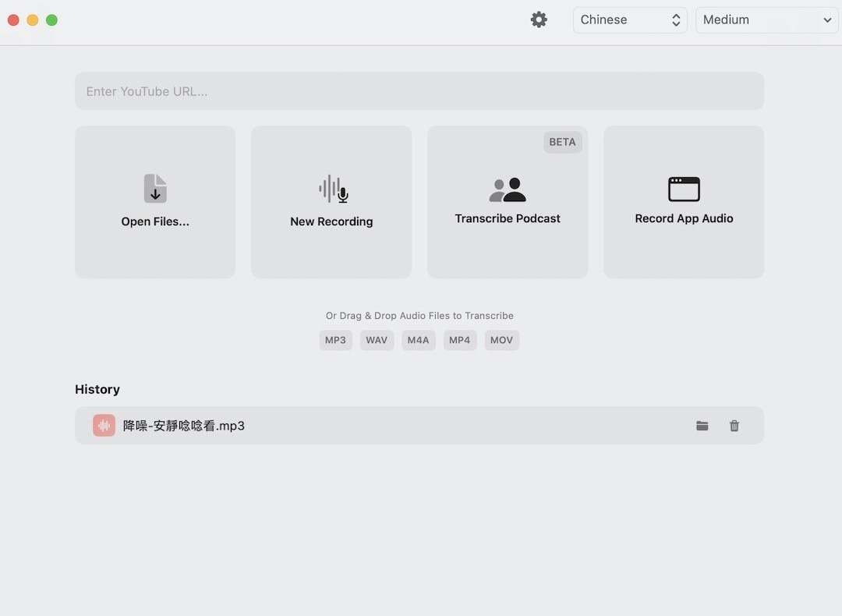Click inside the Enter YouTube URL field
Viewport: 842px width, 616px height.
click(x=419, y=91)
